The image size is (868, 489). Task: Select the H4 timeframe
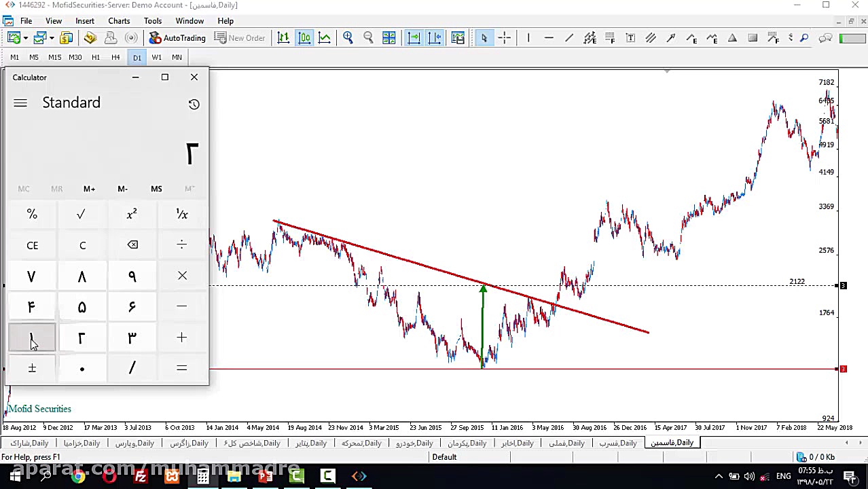click(115, 57)
